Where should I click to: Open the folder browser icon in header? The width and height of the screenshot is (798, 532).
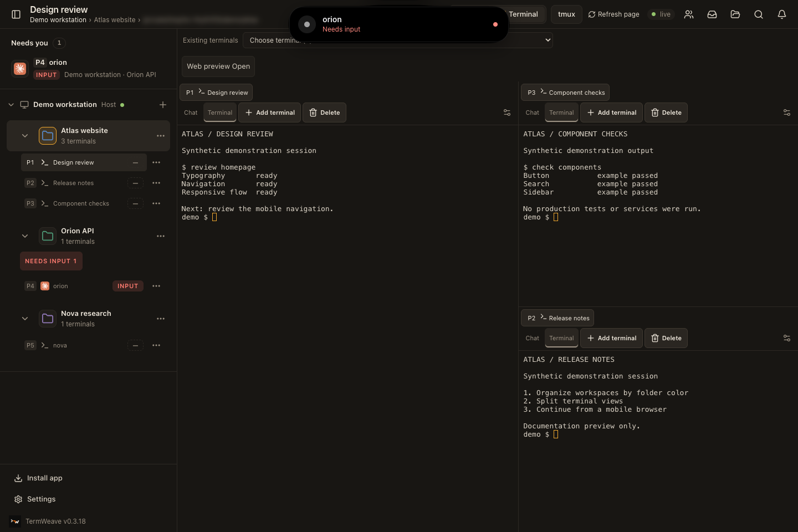click(735, 14)
